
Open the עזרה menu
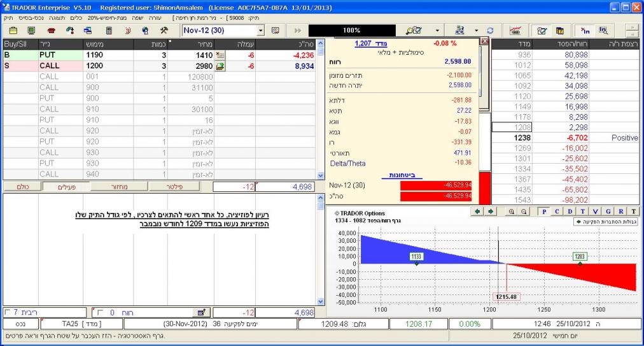(155, 18)
